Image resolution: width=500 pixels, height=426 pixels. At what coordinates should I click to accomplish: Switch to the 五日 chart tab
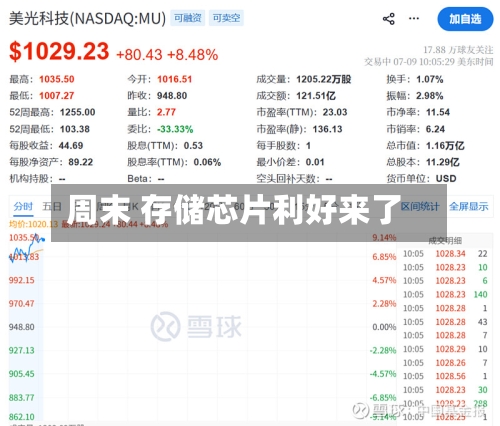(x=52, y=206)
